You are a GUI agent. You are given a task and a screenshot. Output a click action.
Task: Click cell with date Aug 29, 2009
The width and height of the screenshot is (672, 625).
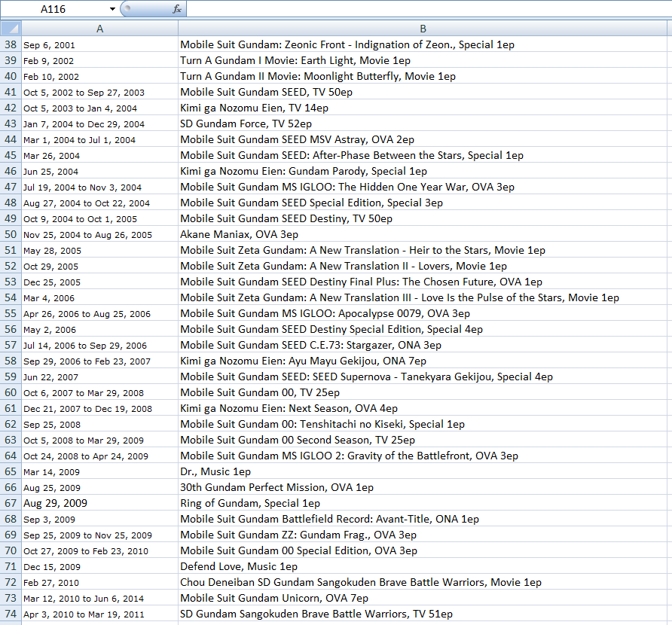click(100, 503)
